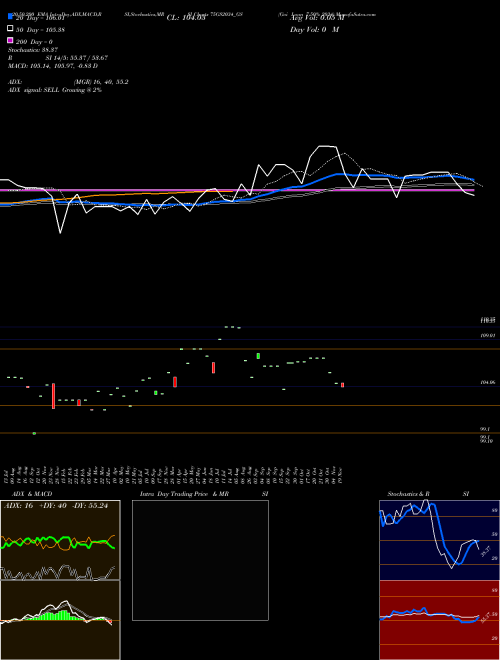Click 'ADX signal: SELL Growing @ 2%' text

(55, 90)
